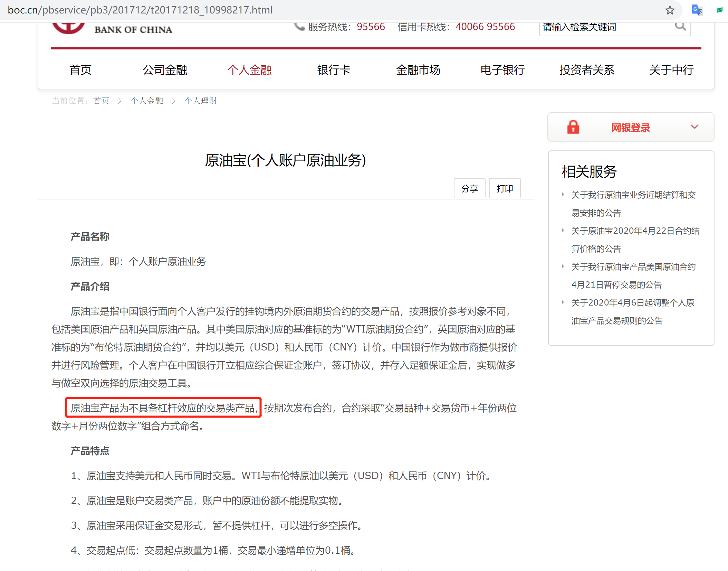Open the 个人金融 navigation menu
This screenshot has width=728, height=571.
pyautogui.click(x=249, y=70)
